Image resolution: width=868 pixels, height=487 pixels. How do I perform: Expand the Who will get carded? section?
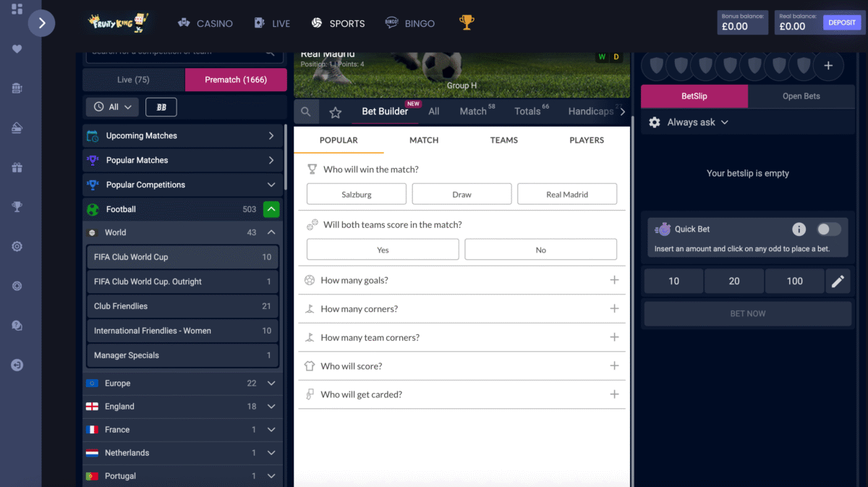click(x=462, y=395)
